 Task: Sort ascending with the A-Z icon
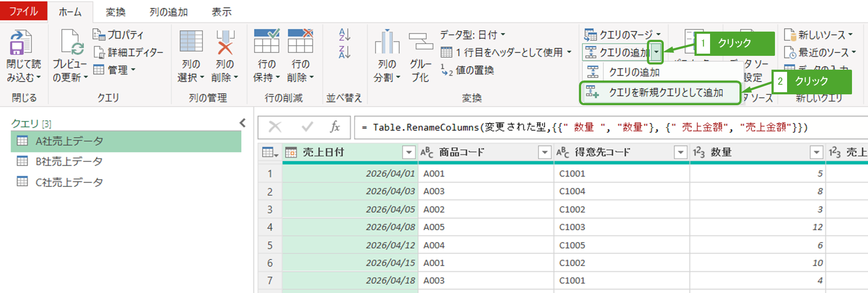click(344, 34)
